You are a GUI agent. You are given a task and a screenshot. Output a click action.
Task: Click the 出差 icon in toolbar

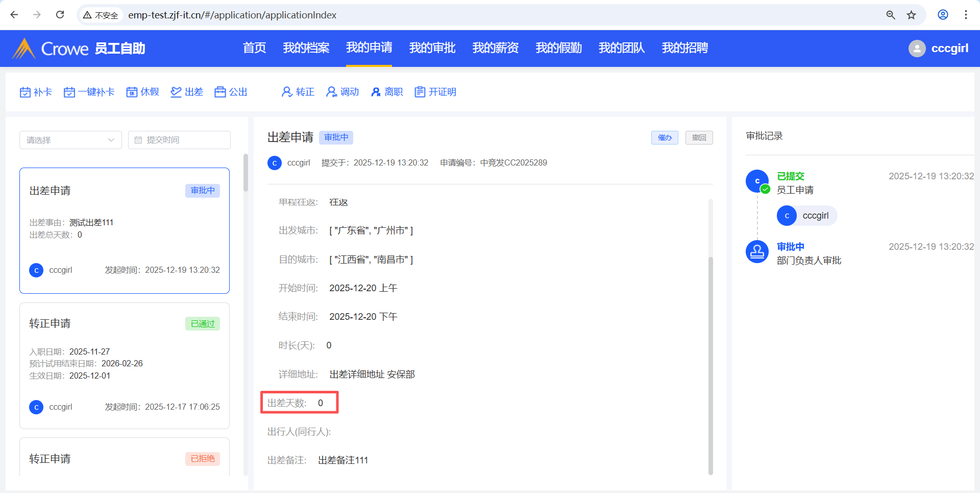coord(176,92)
